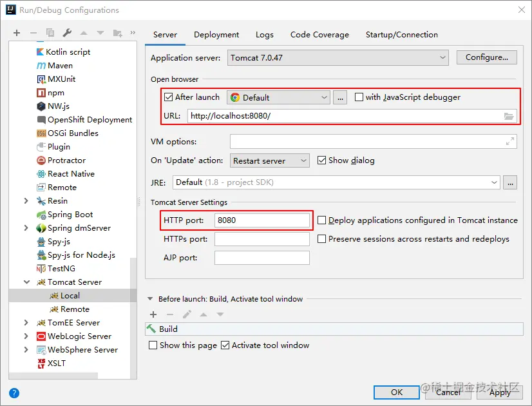
Task: Move configuration down arrow in left toolbar
Action: [100, 33]
